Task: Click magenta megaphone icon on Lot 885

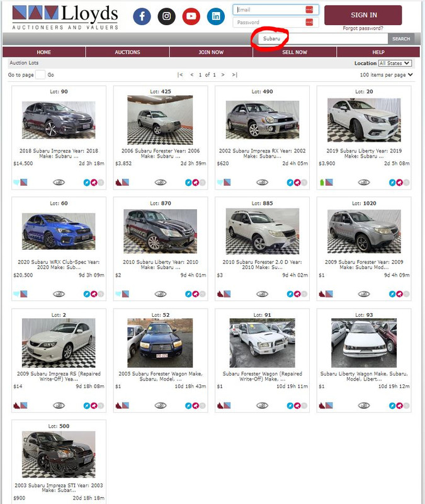Action: tap(297, 294)
